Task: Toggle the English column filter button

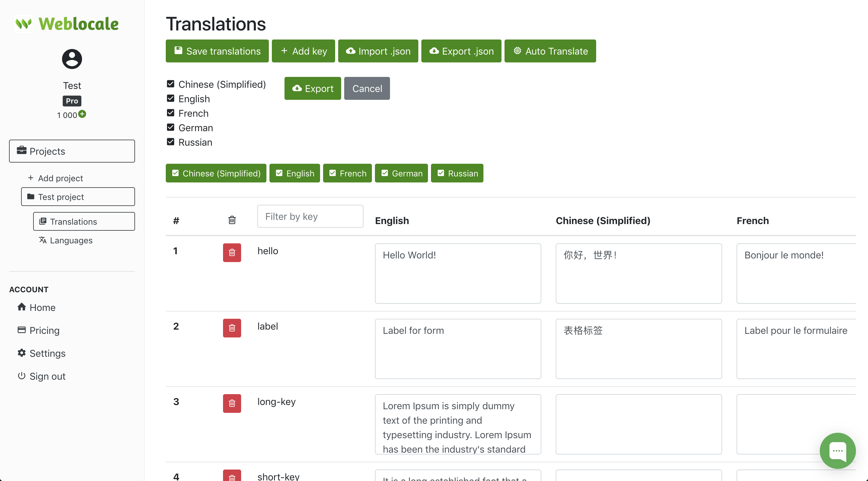Action: point(294,173)
